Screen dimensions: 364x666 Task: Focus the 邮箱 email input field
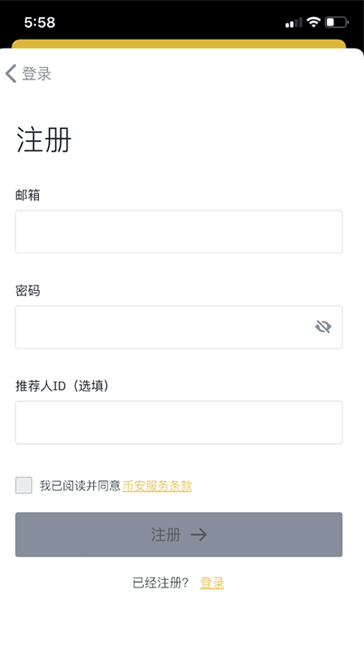179,231
